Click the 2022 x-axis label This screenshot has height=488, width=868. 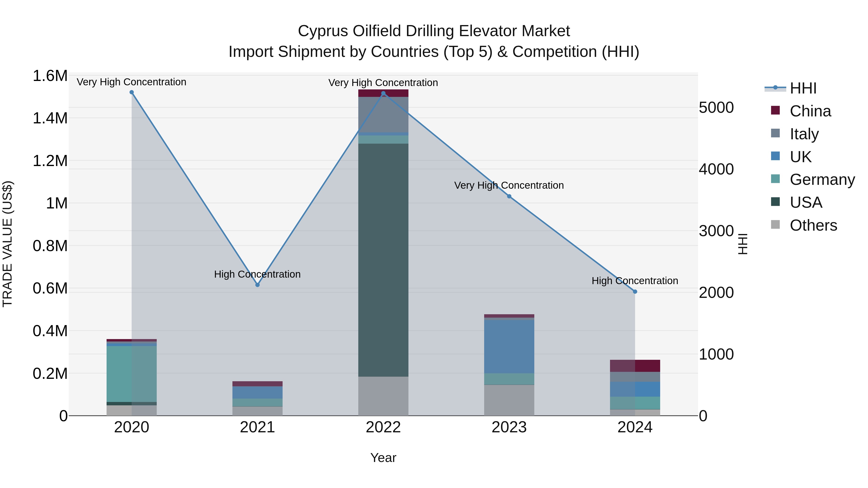383,427
